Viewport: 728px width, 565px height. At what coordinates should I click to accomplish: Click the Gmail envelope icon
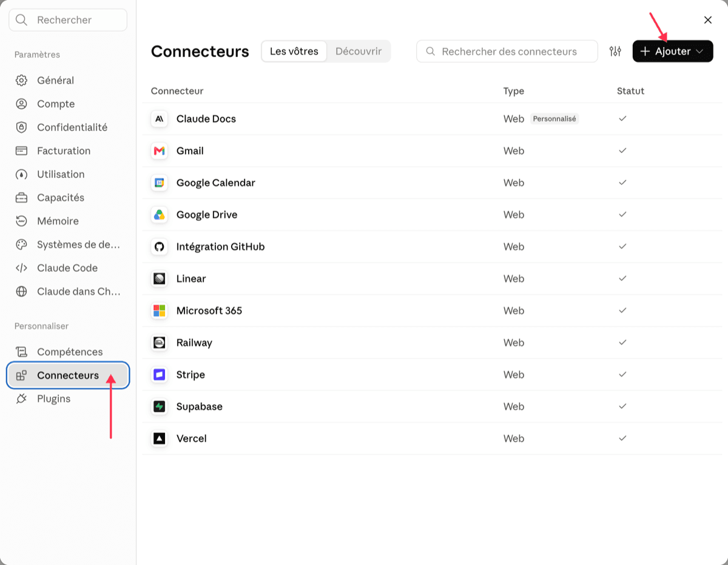point(160,151)
